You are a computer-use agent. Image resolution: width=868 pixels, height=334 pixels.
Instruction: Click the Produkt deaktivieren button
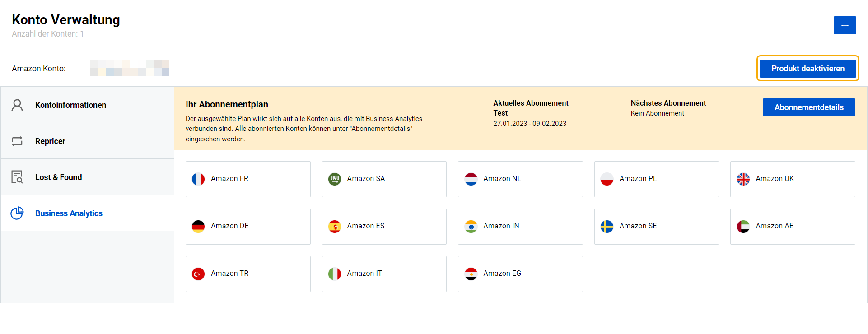pos(807,69)
